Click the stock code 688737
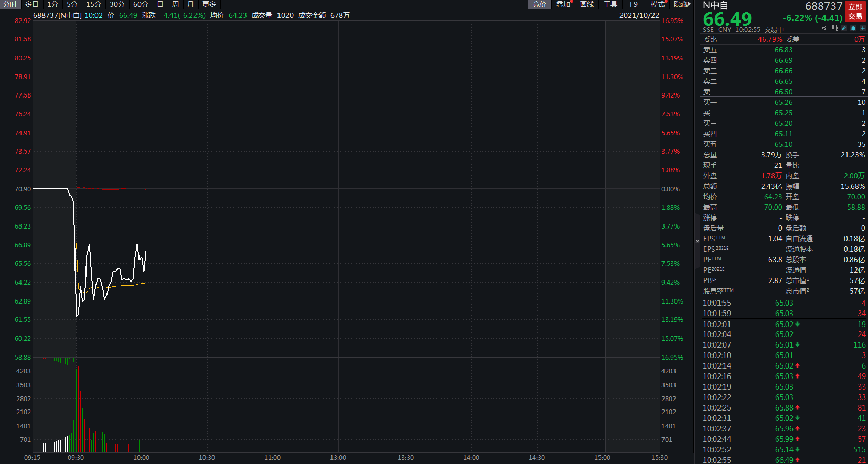Image resolution: width=868 pixels, height=464 pixels. tap(823, 6)
